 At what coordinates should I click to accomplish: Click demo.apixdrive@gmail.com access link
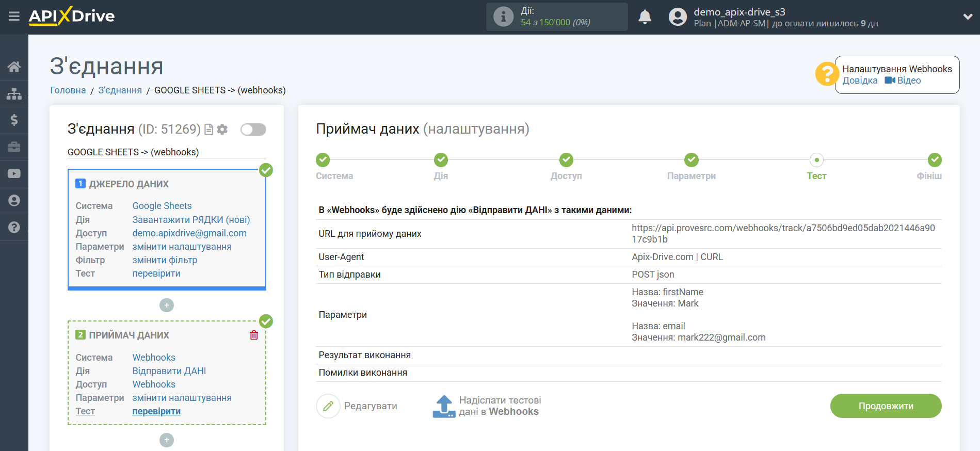pyautogui.click(x=189, y=233)
